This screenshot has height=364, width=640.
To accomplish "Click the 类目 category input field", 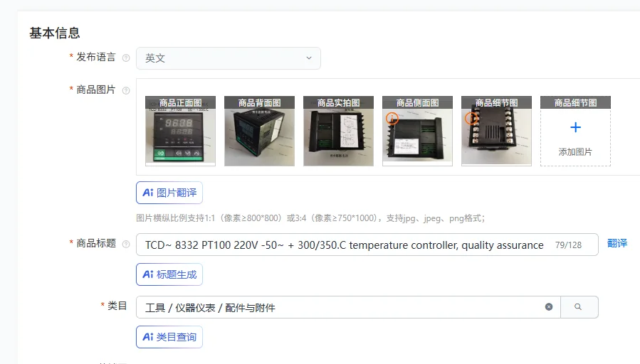I will (348, 307).
